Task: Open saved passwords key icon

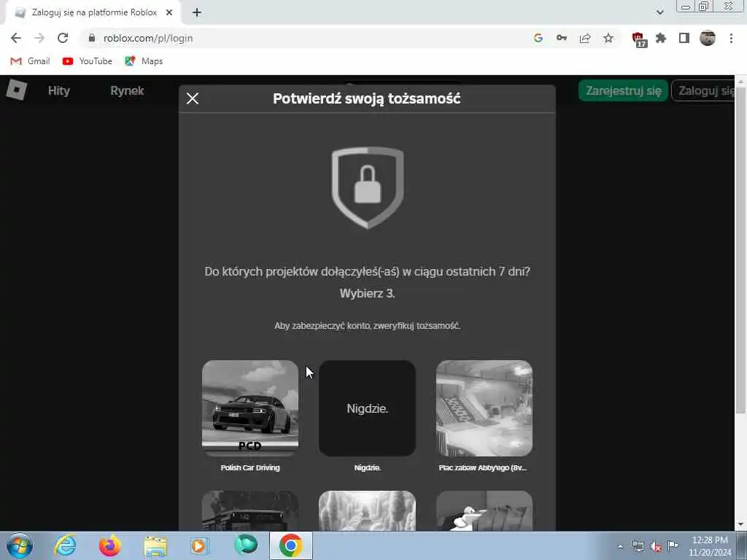Action: 562,38
